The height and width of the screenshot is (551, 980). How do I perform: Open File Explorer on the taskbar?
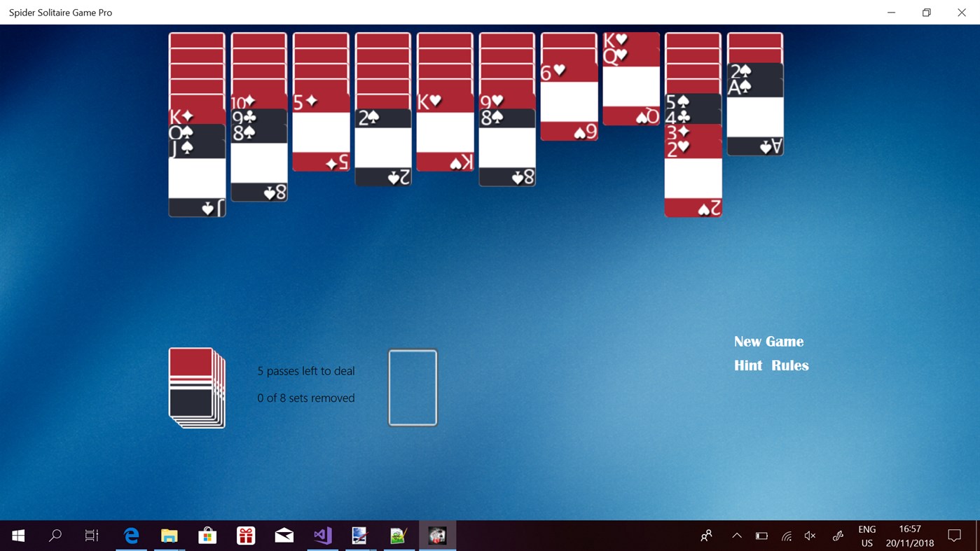coord(169,536)
